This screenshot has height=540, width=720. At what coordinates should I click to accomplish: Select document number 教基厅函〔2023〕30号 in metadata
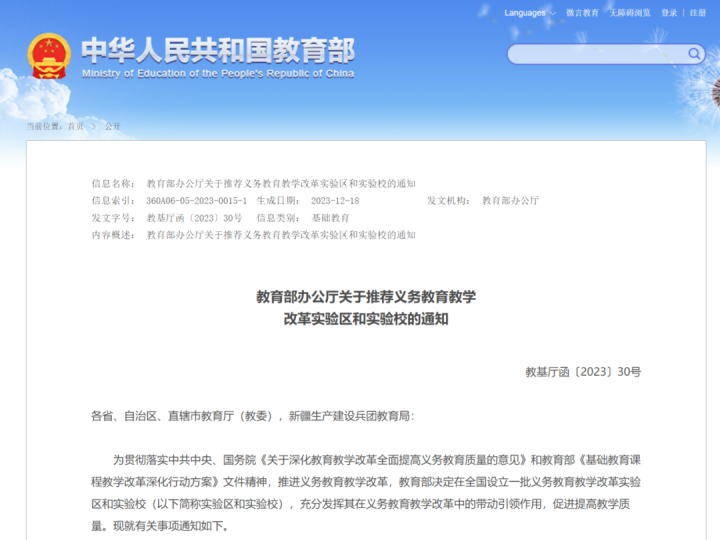pos(194,218)
